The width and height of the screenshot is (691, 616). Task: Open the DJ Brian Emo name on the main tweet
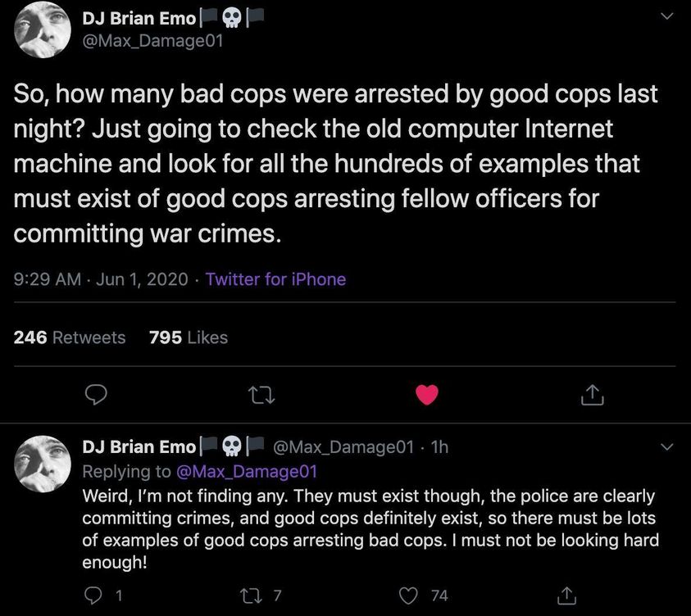pos(139,18)
